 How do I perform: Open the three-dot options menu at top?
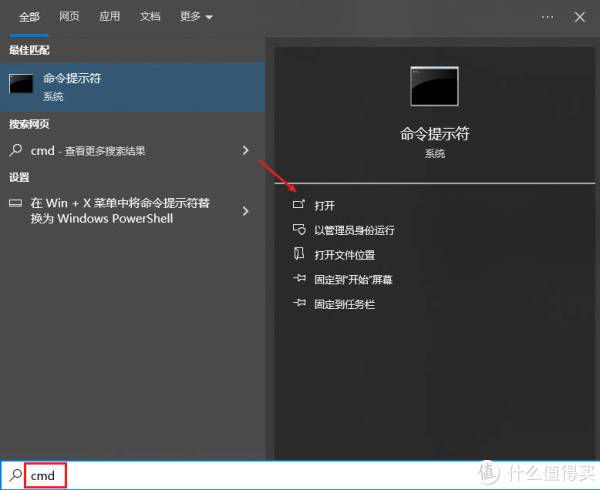pos(547,17)
